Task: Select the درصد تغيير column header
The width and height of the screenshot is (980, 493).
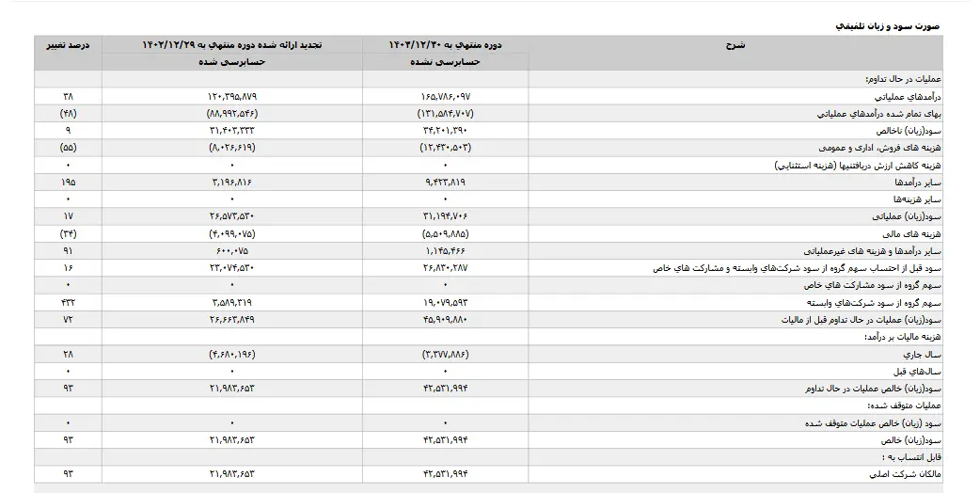Action: [68, 45]
